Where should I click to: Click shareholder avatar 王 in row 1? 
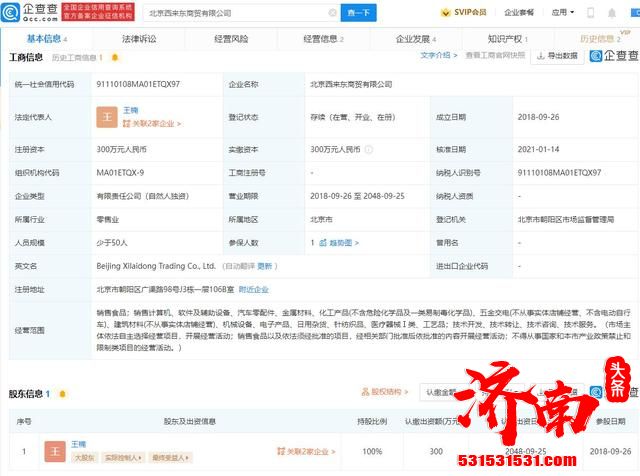click(55, 451)
